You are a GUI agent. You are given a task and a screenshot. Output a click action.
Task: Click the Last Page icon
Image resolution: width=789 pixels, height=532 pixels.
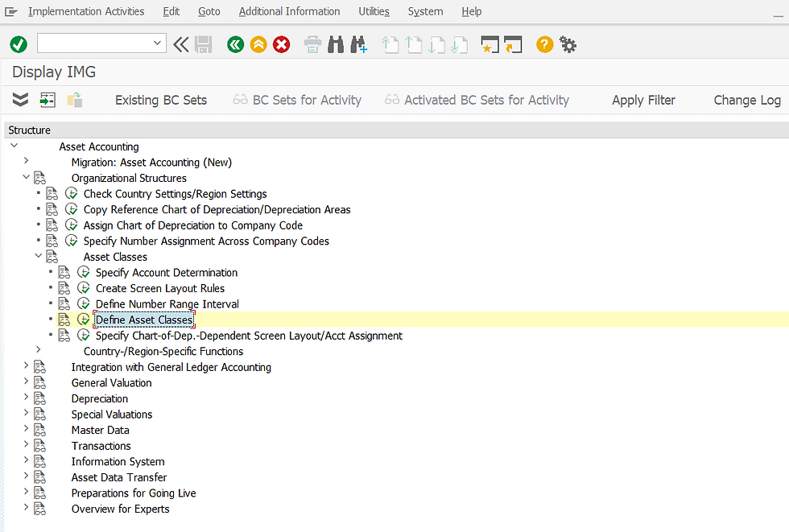click(460, 45)
